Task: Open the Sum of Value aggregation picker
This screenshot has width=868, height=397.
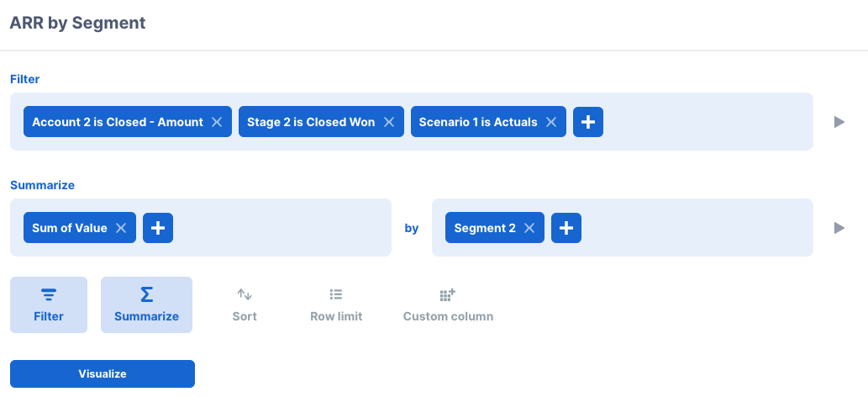Action: pyautogui.click(x=69, y=228)
